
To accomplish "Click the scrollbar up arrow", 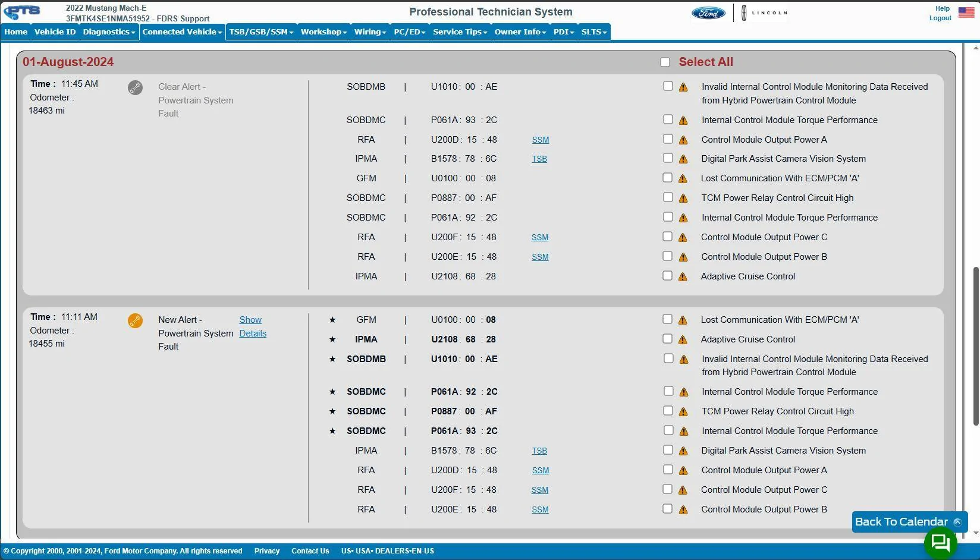I will [976, 47].
